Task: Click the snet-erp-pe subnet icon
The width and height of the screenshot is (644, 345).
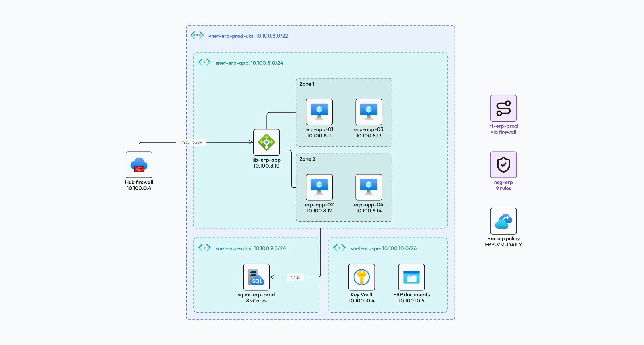Action: click(x=339, y=248)
